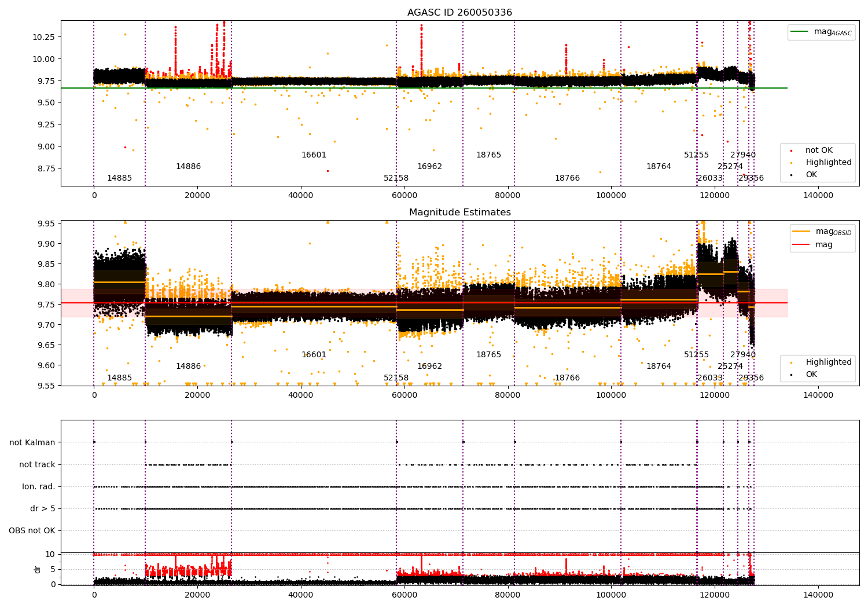Click obsid label 52158 in Magnitude Estimates plot

[x=396, y=378]
